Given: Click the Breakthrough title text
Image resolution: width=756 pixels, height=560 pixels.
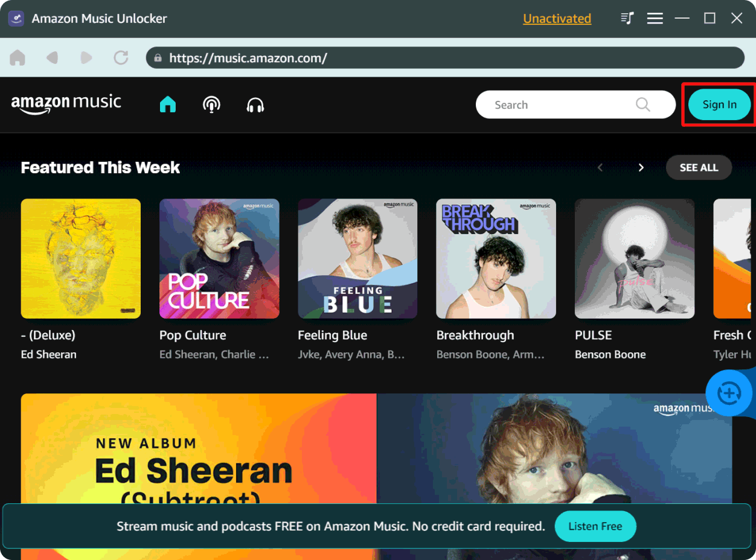Looking at the screenshot, I should tap(475, 336).
